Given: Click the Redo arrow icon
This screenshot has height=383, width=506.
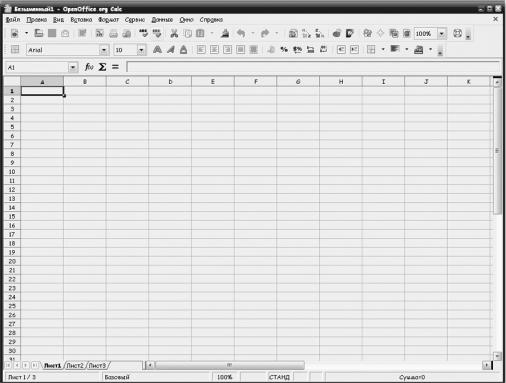Looking at the screenshot, I should (265, 33).
